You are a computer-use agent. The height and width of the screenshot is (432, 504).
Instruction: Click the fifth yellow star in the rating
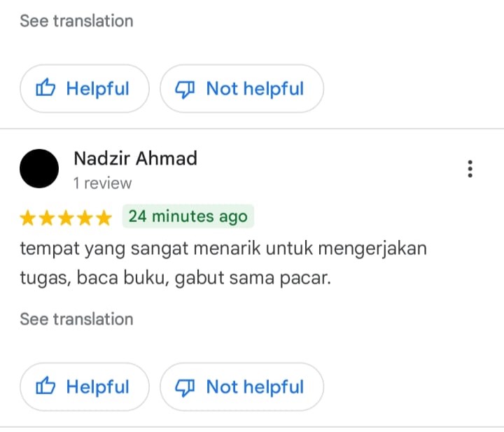104,218
